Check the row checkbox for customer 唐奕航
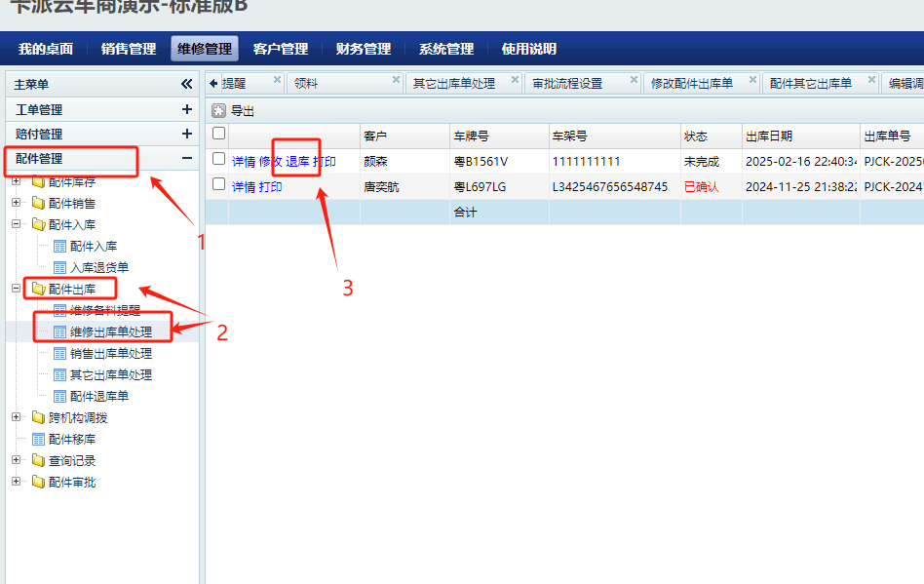Viewport: 924px width, 584px height. coord(219,184)
